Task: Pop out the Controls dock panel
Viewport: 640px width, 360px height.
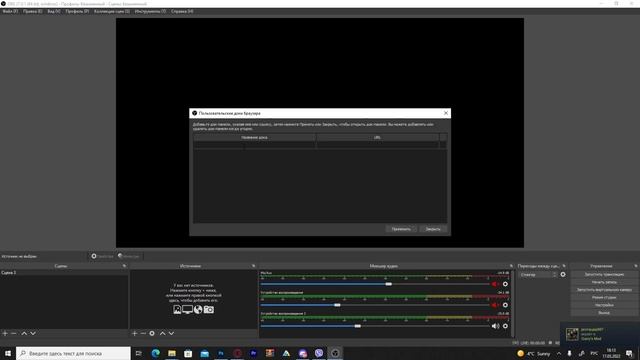Action: click(x=636, y=266)
